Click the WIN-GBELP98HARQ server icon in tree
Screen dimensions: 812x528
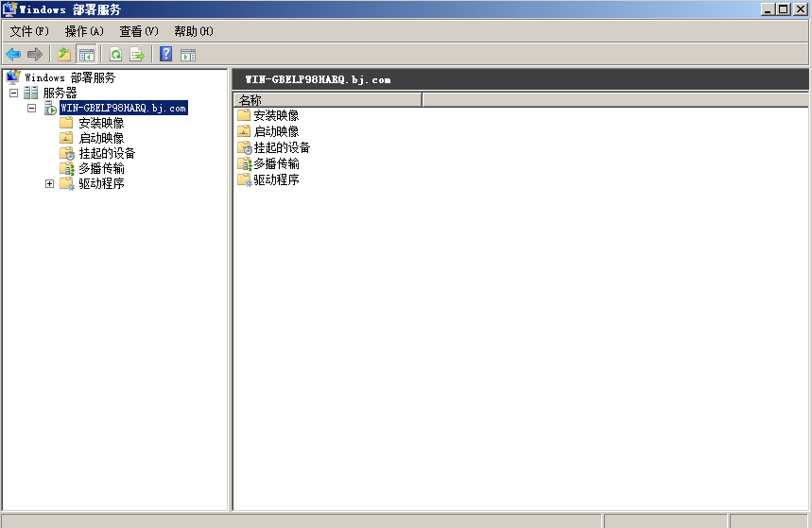pyautogui.click(x=50, y=108)
